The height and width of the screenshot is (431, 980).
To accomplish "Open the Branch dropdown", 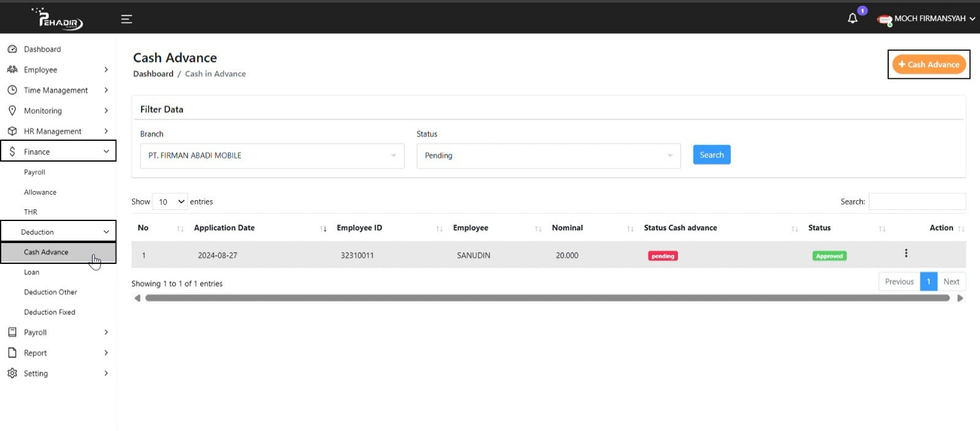I will 272,156.
